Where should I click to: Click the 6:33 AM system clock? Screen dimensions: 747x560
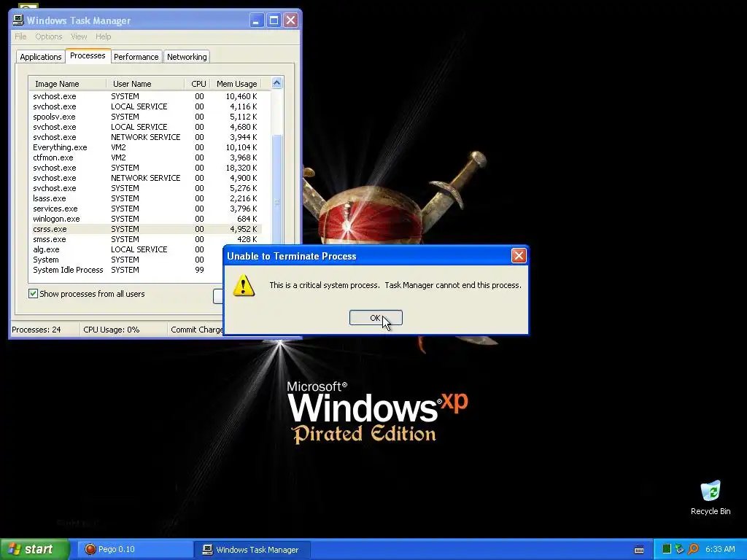coord(720,550)
